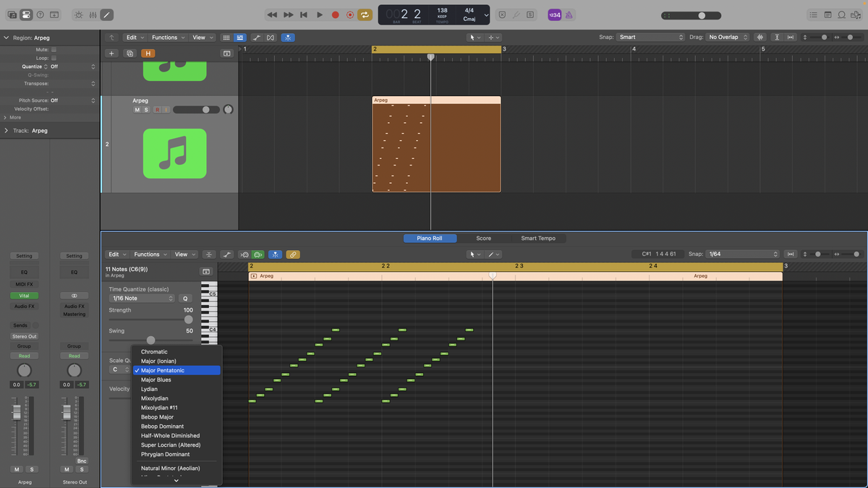The height and width of the screenshot is (488, 868).
Task: Tick the region Loop checkbox
Action: coord(54,58)
